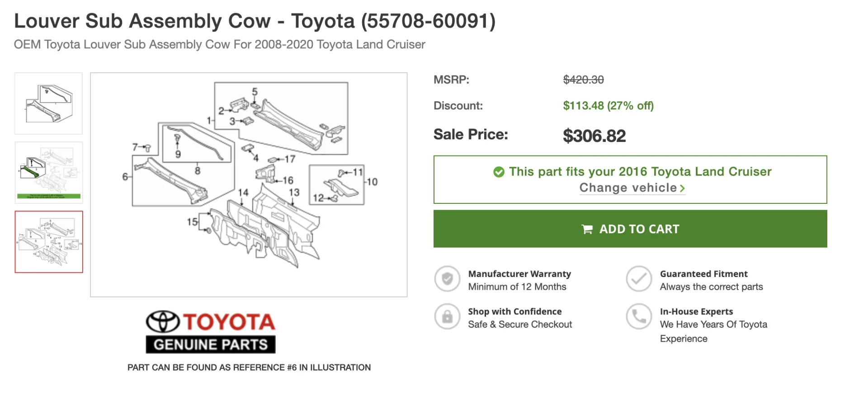The height and width of the screenshot is (399, 868).
Task: Click part number 15 in diagram
Action: point(192,222)
